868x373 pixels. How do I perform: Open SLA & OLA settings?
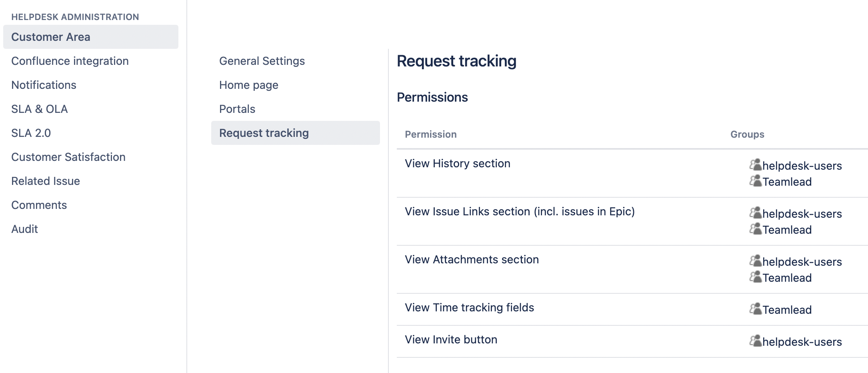[x=39, y=109]
